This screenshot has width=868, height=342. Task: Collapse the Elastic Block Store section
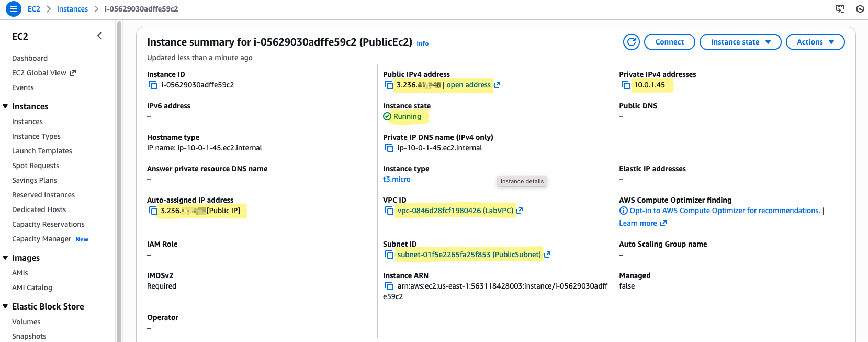[x=5, y=306]
